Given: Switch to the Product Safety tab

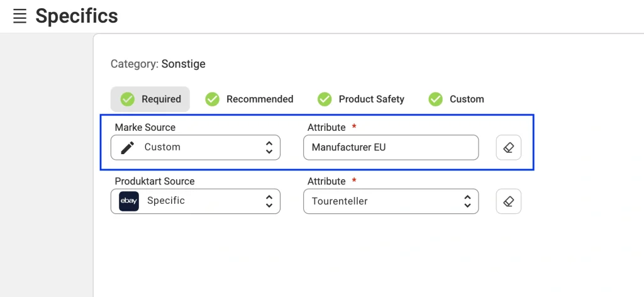Looking at the screenshot, I should [x=361, y=99].
